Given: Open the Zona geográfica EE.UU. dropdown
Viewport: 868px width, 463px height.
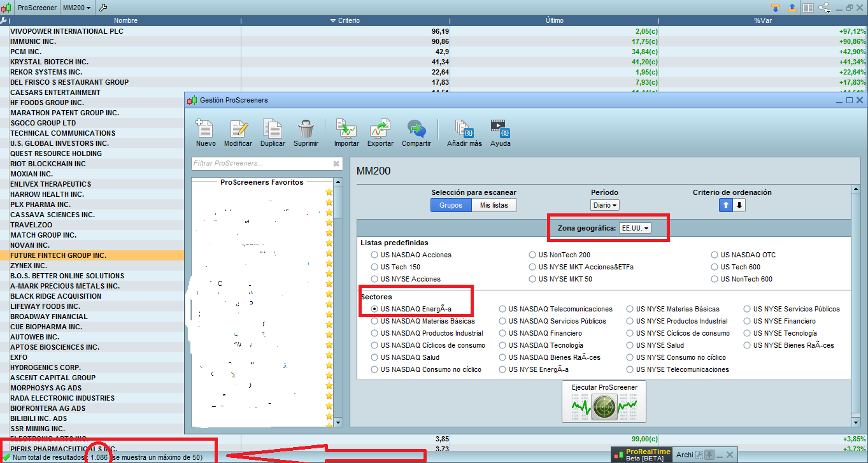Looking at the screenshot, I should 635,228.
